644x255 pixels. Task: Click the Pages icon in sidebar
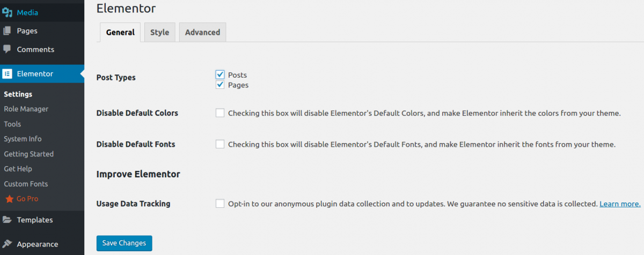pos(7,31)
